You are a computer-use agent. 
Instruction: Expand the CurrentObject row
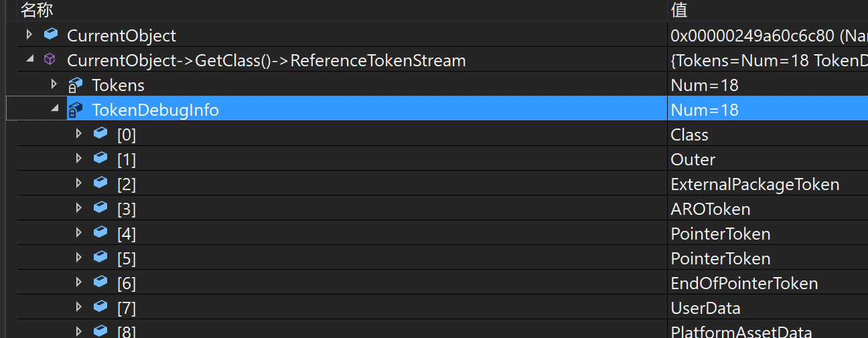(28, 34)
